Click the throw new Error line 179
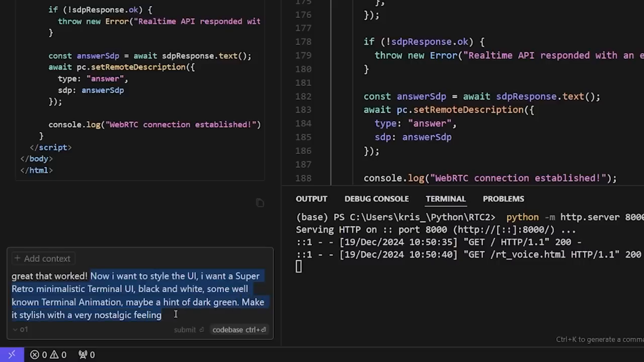 (x=509, y=55)
